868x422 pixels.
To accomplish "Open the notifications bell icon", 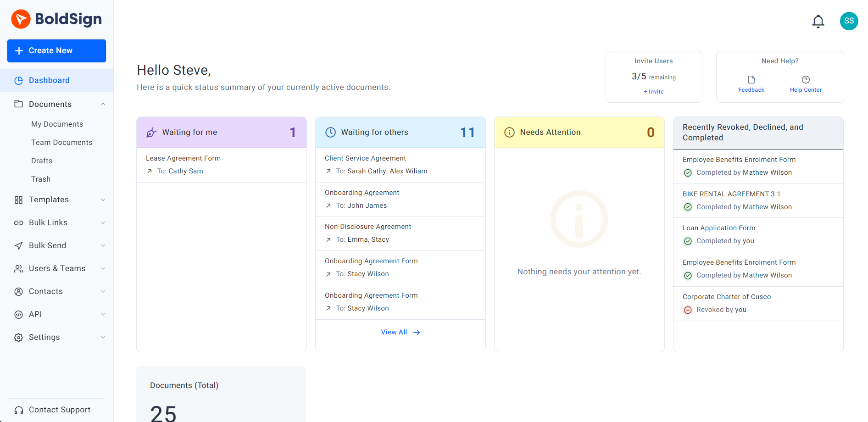I will (818, 21).
